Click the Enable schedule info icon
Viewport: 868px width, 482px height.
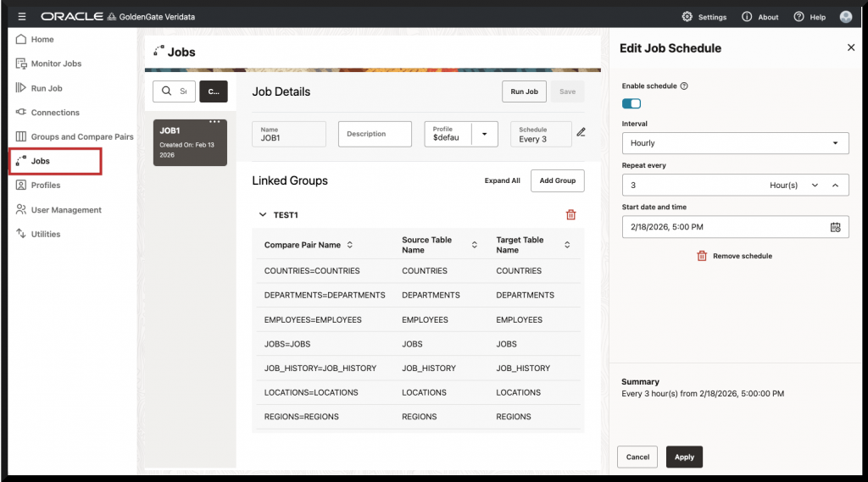click(684, 86)
